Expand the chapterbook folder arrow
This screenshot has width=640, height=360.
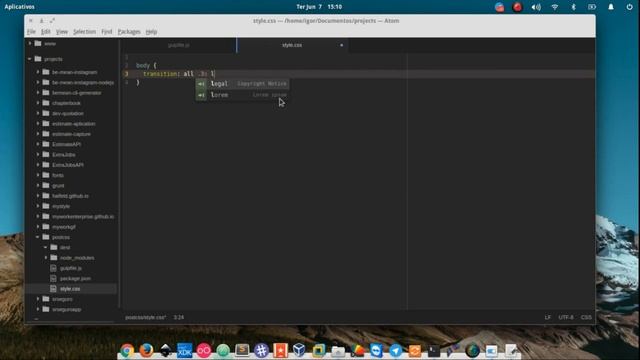tap(38, 103)
